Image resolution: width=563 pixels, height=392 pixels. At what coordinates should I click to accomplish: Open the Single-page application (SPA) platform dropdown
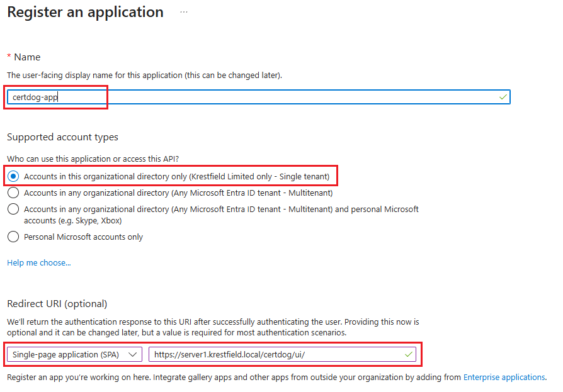point(74,354)
